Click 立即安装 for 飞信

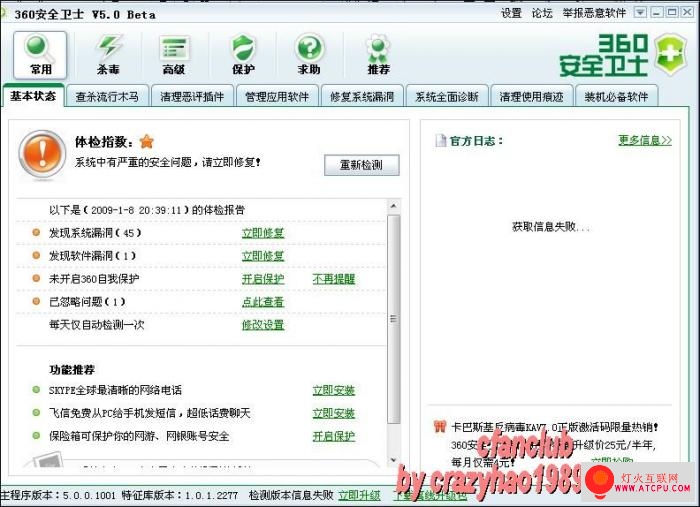point(333,413)
